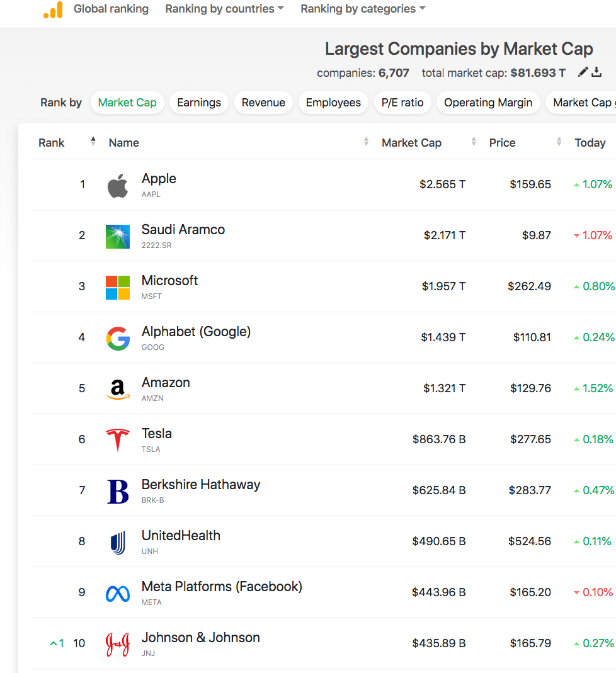This screenshot has width=616, height=673.
Task: Rank companies by Earnings
Action: (199, 103)
